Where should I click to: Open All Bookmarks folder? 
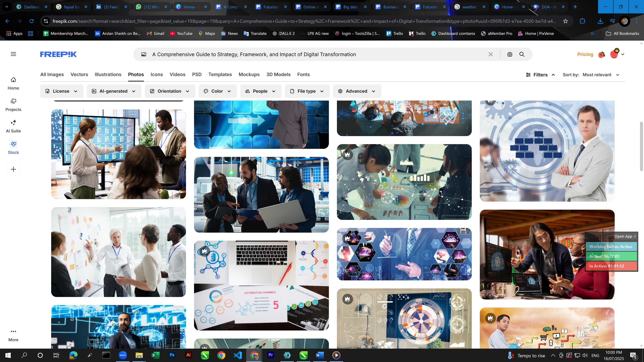(x=623, y=34)
